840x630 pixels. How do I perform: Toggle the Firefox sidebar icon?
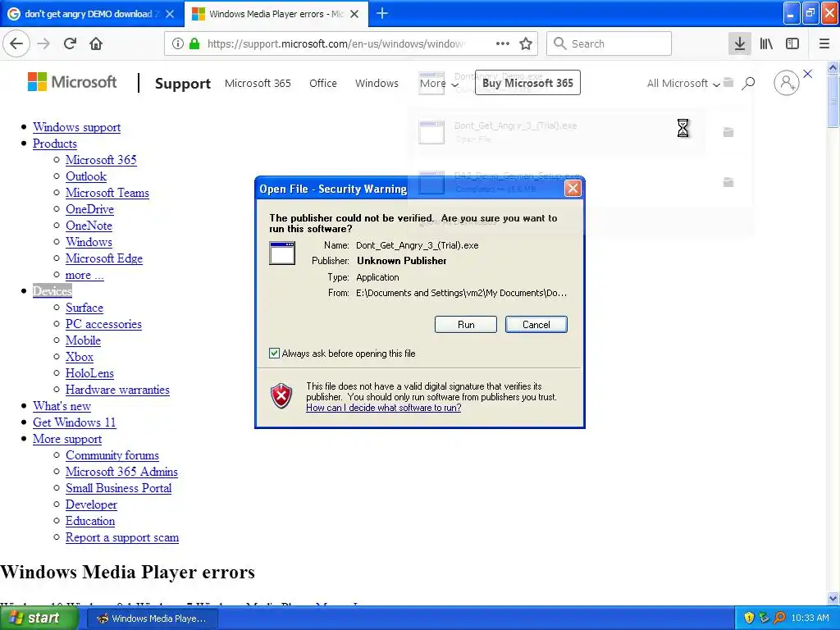point(792,43)
